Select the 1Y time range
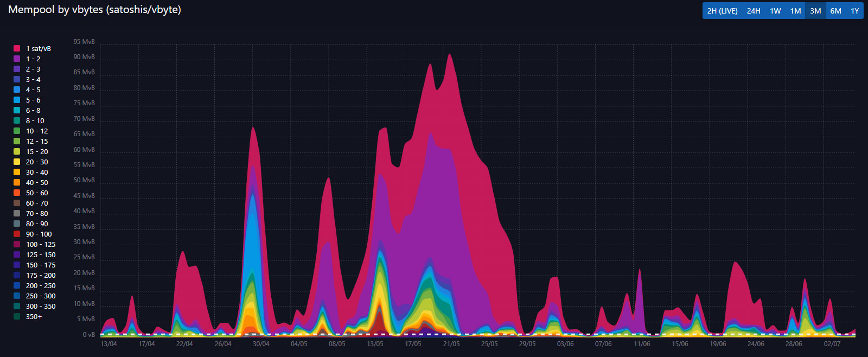Screen dimensions: 868x357 [x=854, y=11]
